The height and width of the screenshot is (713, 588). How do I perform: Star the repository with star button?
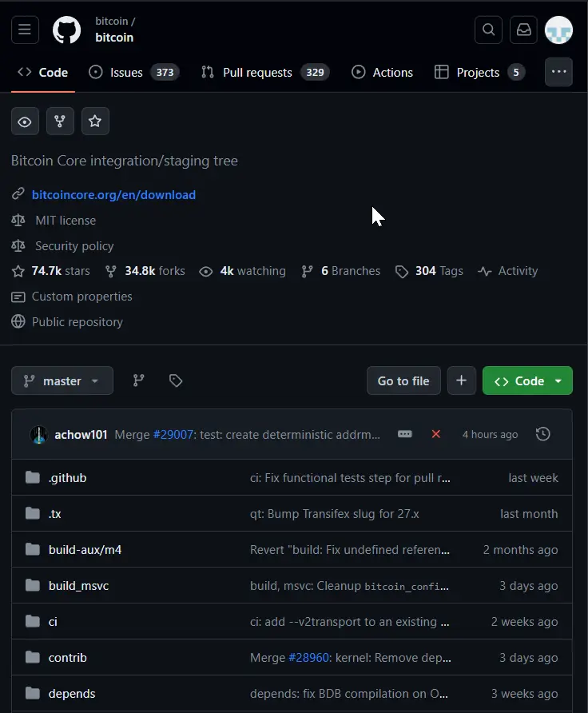(x=95, y=121)
